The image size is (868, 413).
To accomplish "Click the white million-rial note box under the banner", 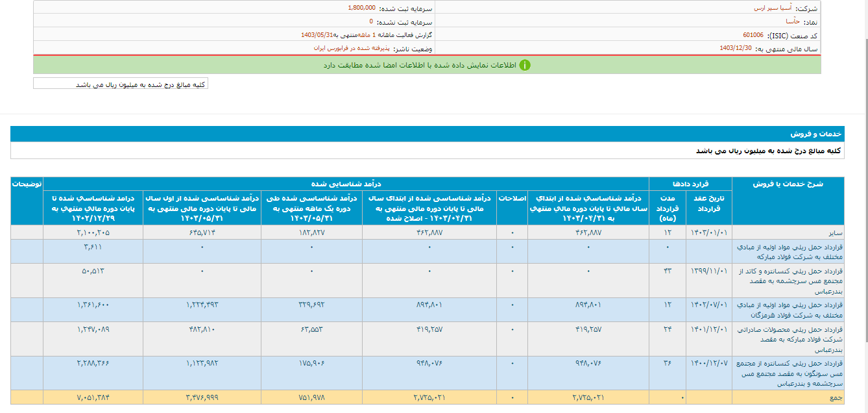I will click(x=121, y=84).
